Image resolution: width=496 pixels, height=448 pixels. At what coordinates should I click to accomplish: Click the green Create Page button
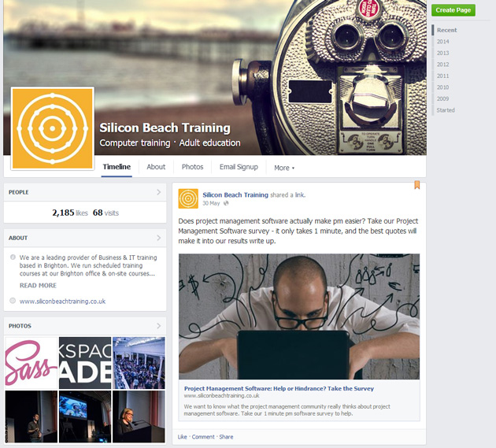pyautogui.click(x=453, y=10)
